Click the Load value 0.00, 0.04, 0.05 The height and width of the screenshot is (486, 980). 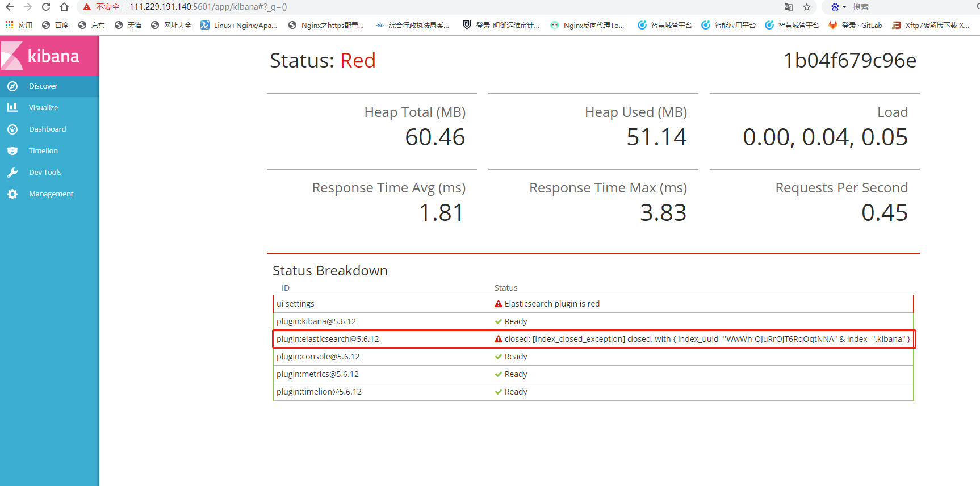825,137
